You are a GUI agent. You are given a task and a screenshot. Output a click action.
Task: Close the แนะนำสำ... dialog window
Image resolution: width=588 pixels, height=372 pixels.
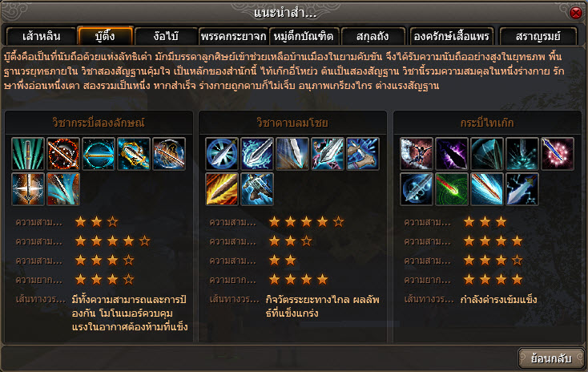[x=576, y=13]
